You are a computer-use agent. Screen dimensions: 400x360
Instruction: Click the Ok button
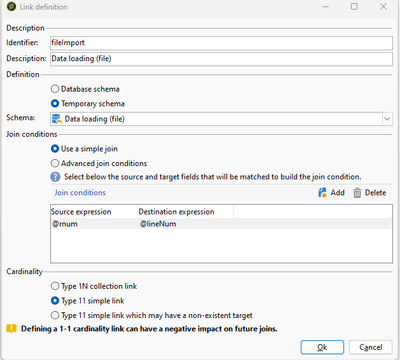coord(322,347)
